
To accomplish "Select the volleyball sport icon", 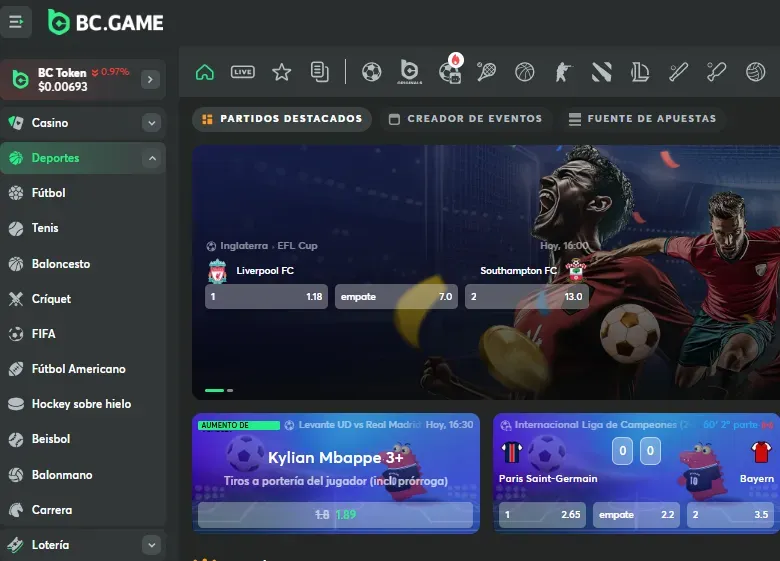I will (755, 72).
